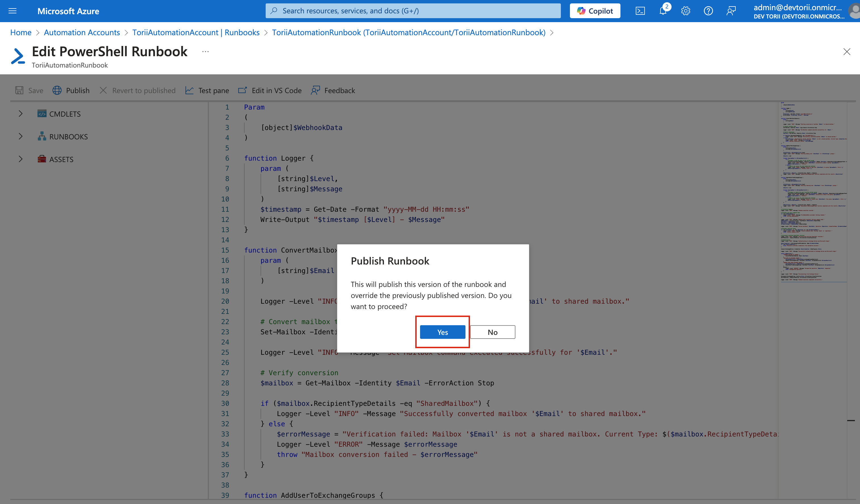Click the 'throw' statement on line 35
The image size is (860, 504).
point(377,455)
